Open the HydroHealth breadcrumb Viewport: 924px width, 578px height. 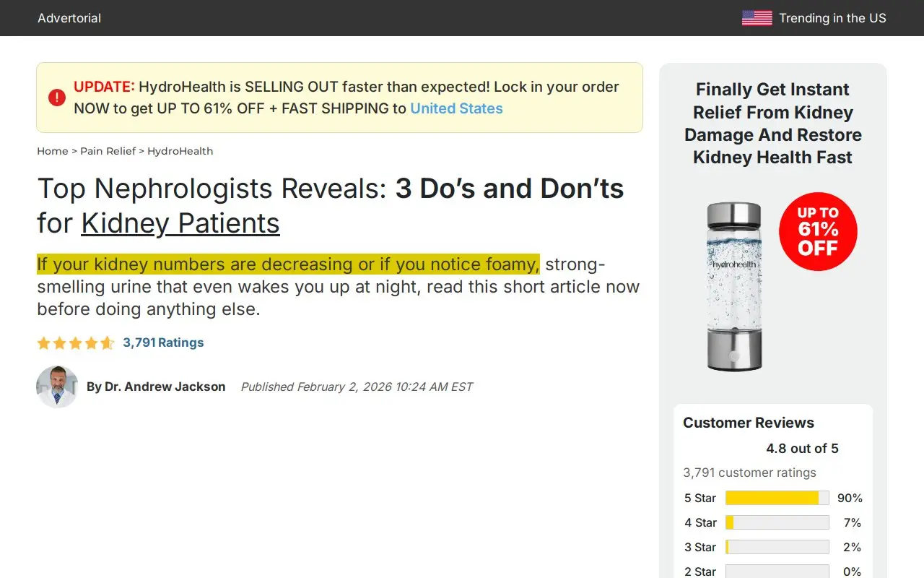click(x=180, y=151)
